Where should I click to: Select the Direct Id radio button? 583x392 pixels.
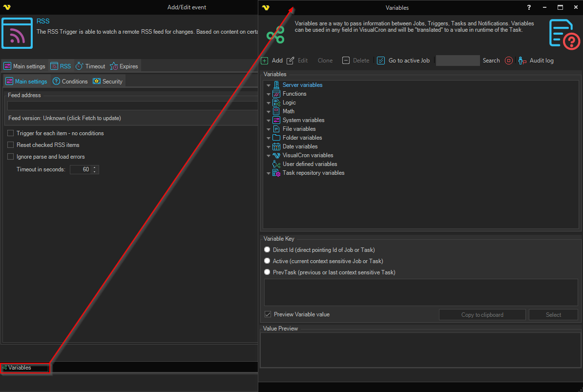coord(267,249)
